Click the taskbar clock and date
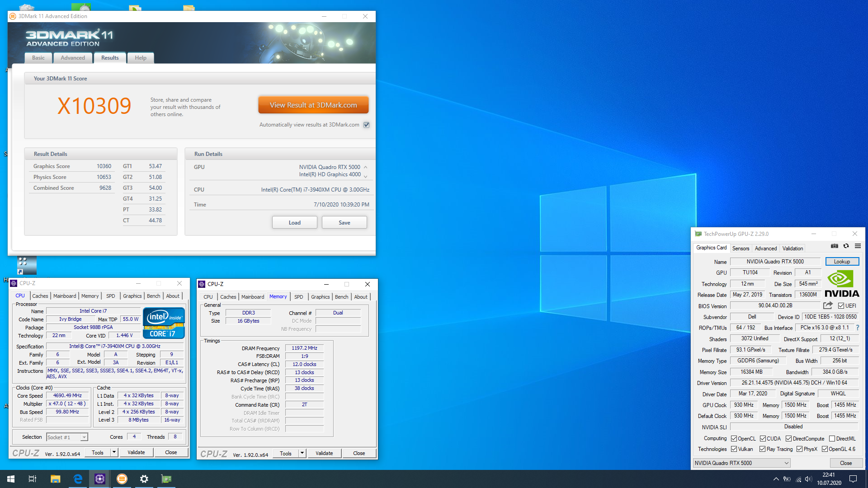Screen dimensions: 868x488 tap(829, 479)
